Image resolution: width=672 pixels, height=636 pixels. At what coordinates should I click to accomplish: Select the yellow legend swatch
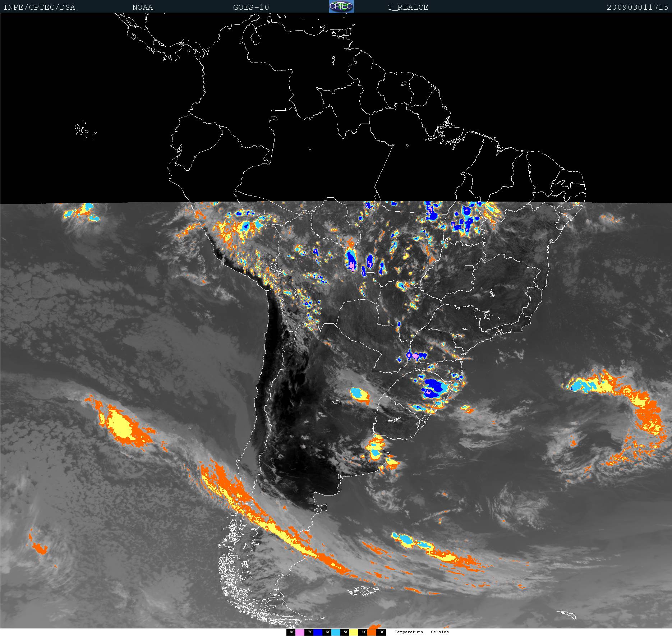click(x=354, y=632)
